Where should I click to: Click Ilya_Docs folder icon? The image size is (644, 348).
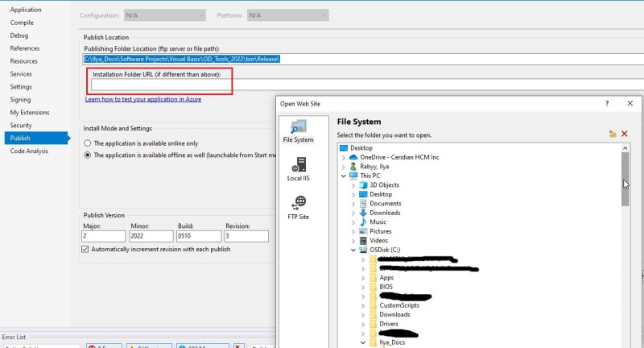pos(373,342)
